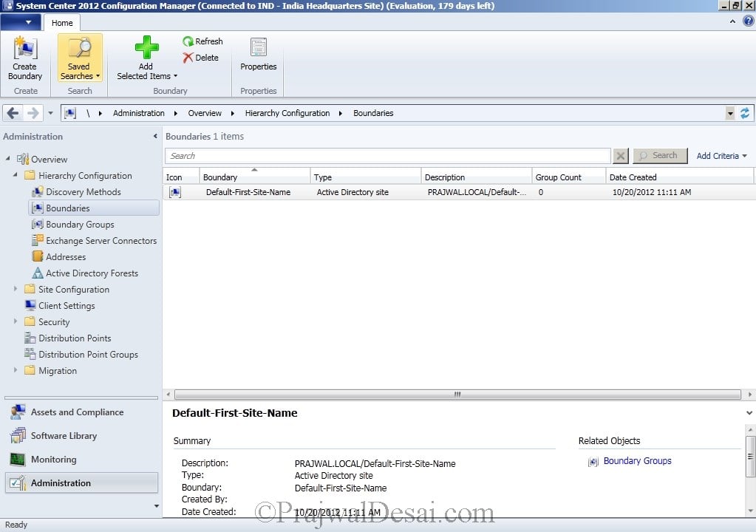The height and width of the screenshot is (532, 756).
Task: Select Exchange Server Connectors in the tree
Action: [101, 240]
